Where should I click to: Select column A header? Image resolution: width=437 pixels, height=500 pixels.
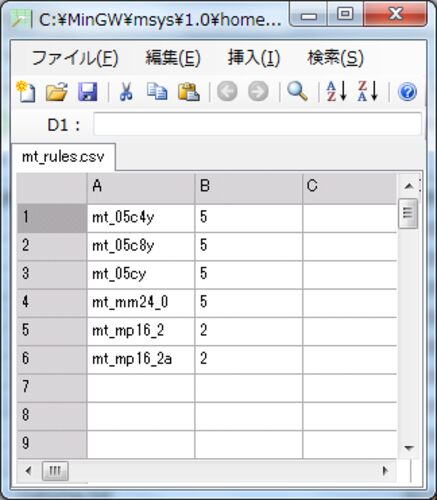tap(141, 188)
